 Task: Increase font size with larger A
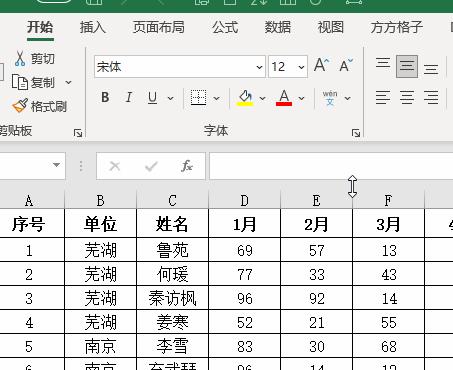pyautogui.click(x=321, y=65)
